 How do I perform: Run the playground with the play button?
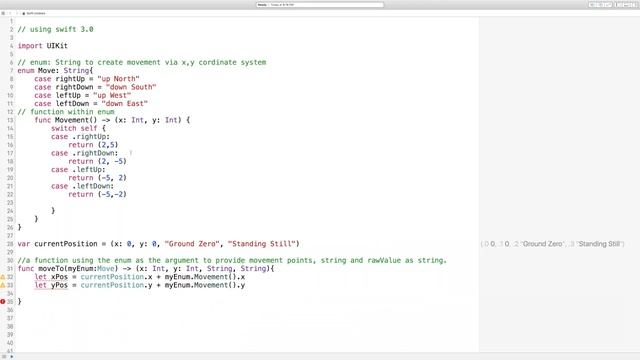[11, 357]
